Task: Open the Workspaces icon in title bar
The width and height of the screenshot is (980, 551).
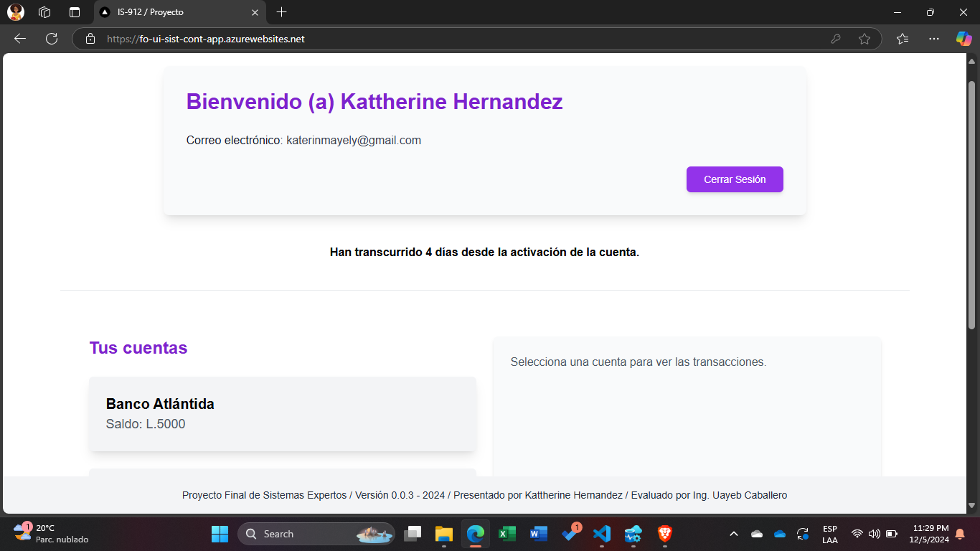Action: (44, 12)
